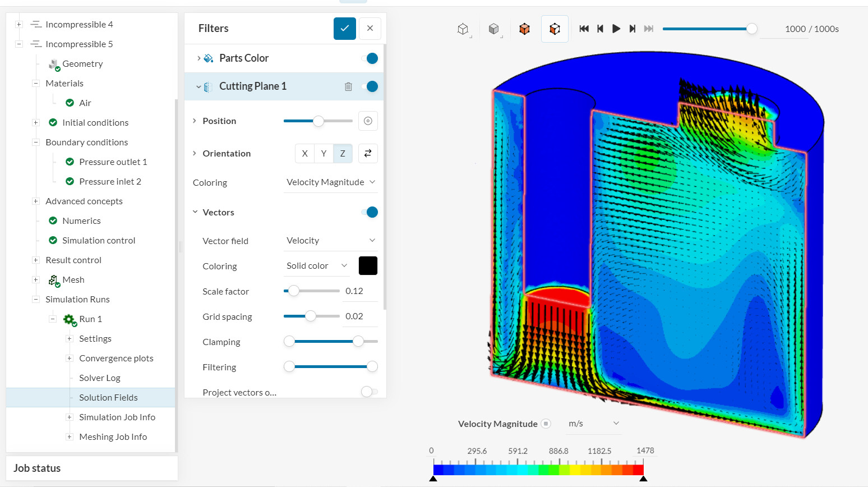Delete Cutting Plane 1 with trash icon
868x487 pixels.
coord(348,86)
